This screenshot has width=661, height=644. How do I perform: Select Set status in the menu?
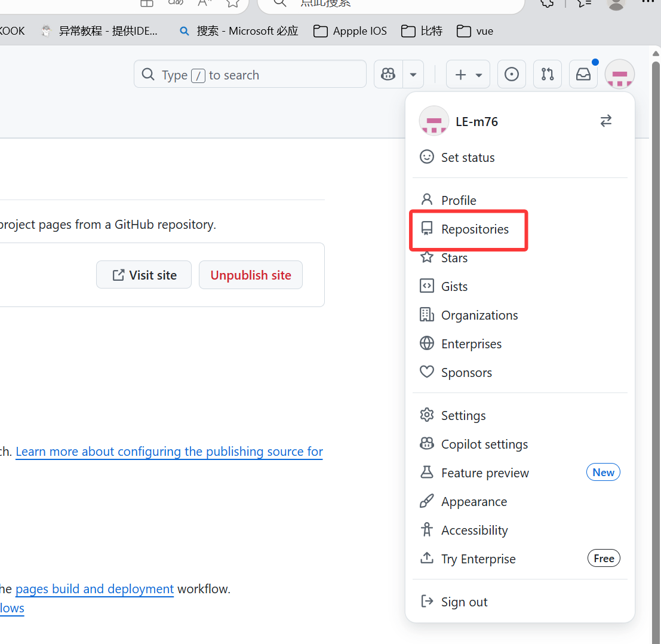tap(468, 158)
